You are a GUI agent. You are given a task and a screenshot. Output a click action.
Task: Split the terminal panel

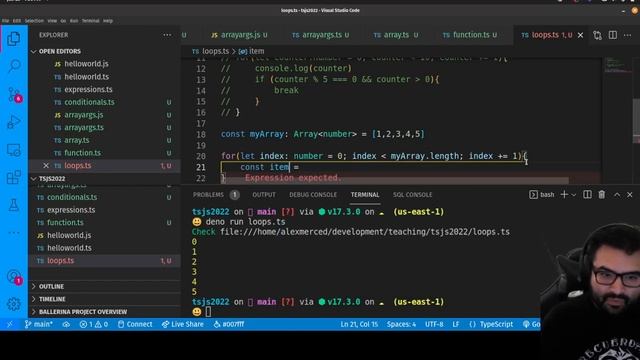click(x=587, y=195)
